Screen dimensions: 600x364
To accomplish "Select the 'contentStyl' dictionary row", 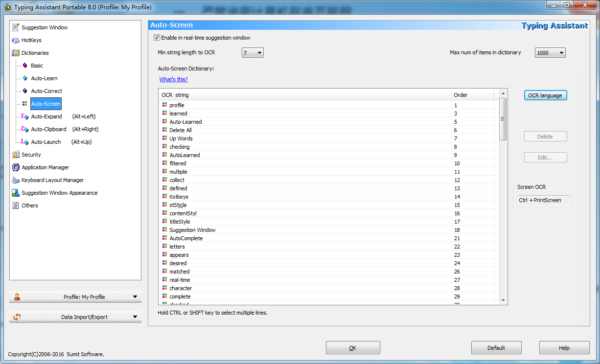I will (328, 213).
